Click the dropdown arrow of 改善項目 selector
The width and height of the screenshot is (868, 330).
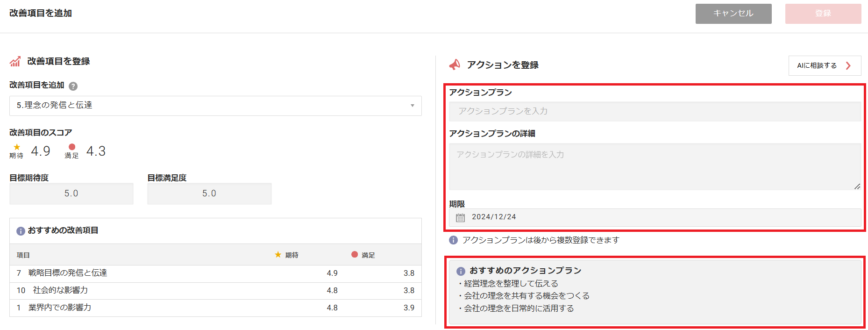[413, 106]
